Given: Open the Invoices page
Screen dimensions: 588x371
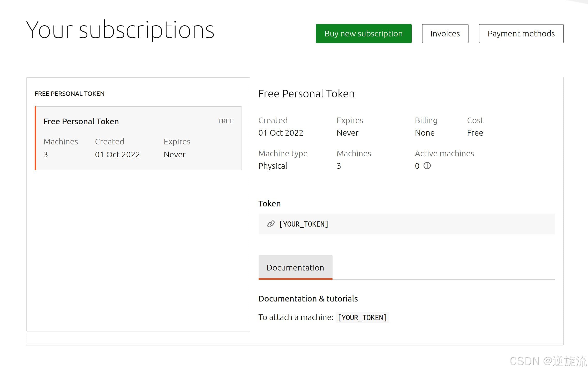Looking at the screenshot, I should click(445, 34).
